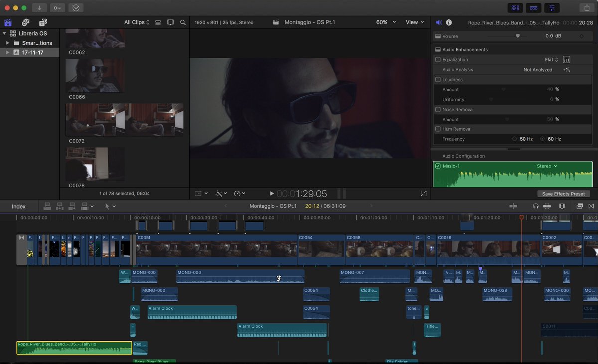Open the viewer View options menu

[415, 22]
